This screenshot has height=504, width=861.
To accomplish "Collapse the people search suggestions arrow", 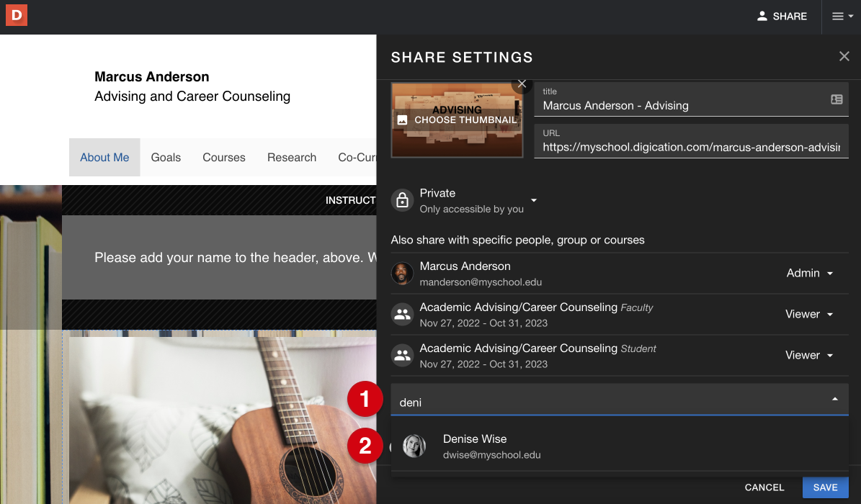I will pos(834,399).
